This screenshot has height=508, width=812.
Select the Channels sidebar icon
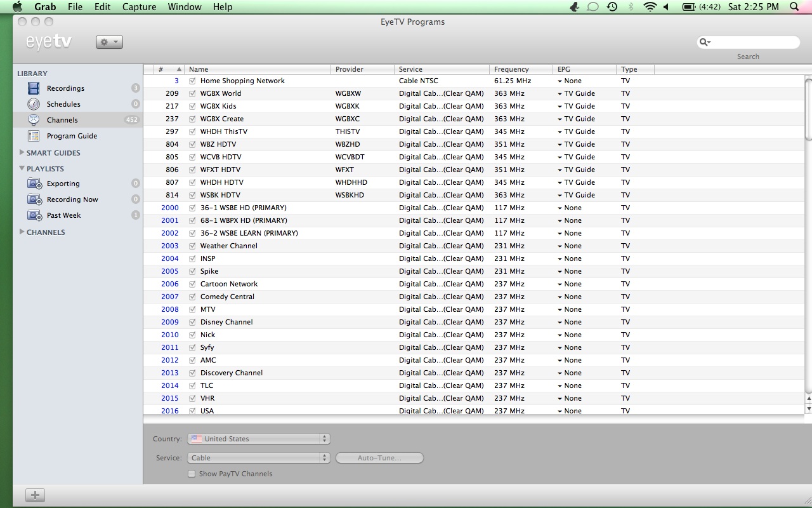point(34,120)
